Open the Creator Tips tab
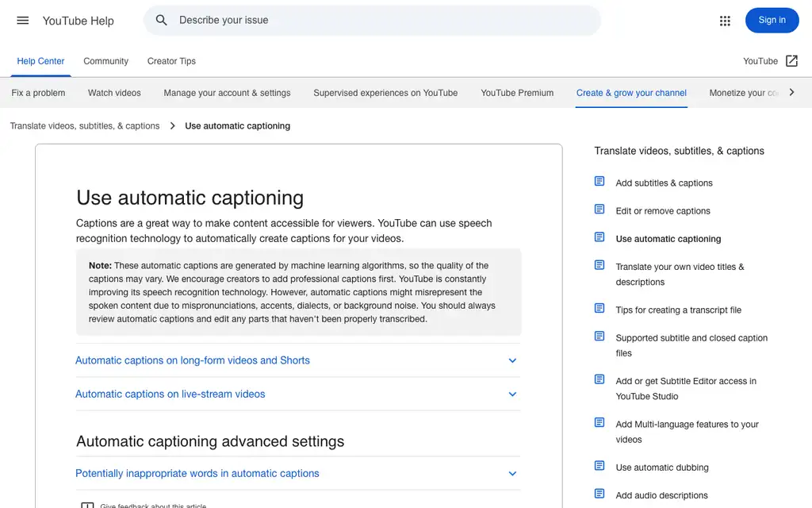The height and width of the screenshot is (508, 812). click(171, 61)
